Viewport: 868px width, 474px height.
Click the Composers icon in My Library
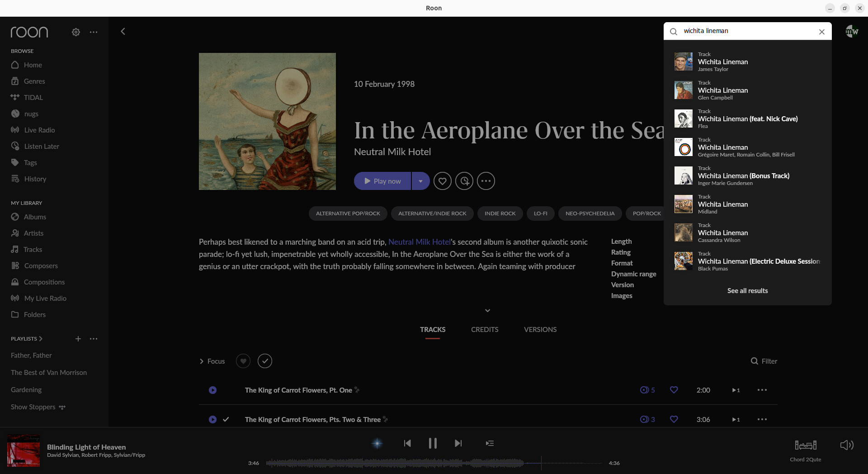coord(15,265)
